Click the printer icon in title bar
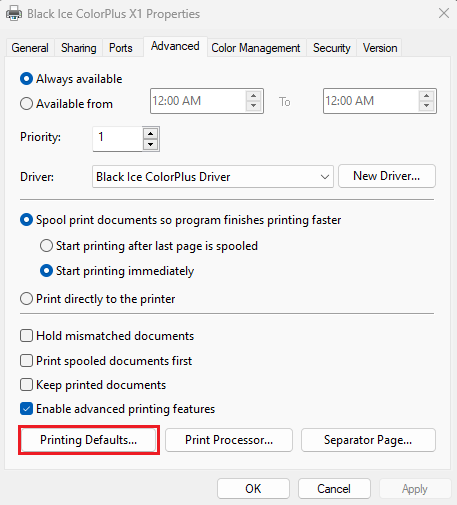 [x=14, y=14]
